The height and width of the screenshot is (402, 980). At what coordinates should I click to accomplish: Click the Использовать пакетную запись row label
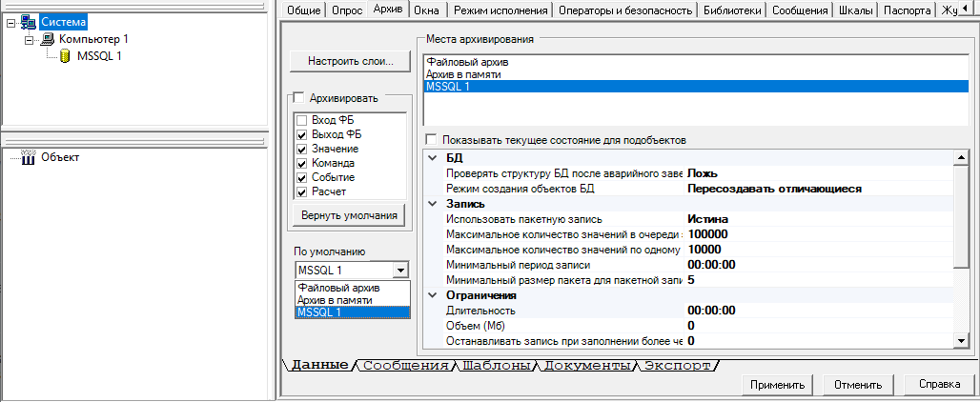(x=523, y=219)
